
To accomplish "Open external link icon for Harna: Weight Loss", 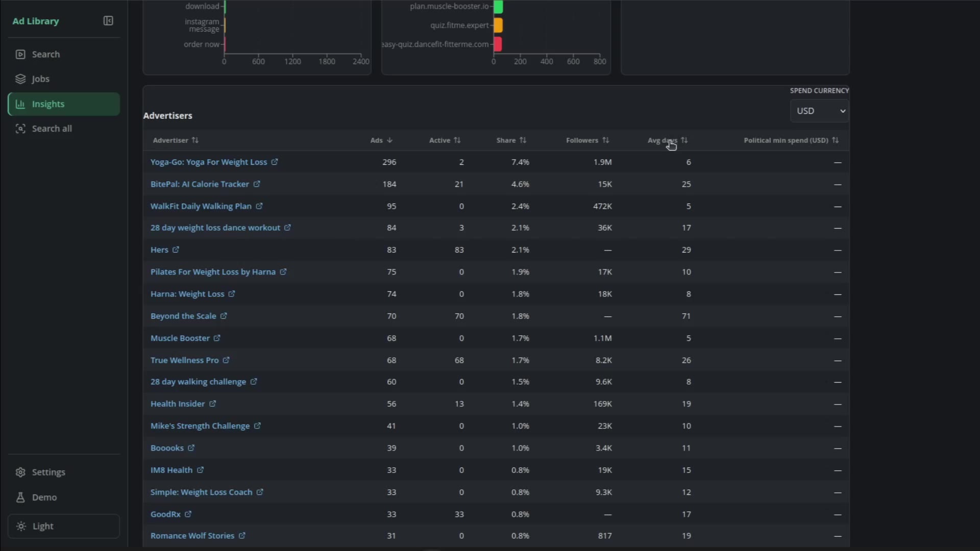I will point(232,294).
